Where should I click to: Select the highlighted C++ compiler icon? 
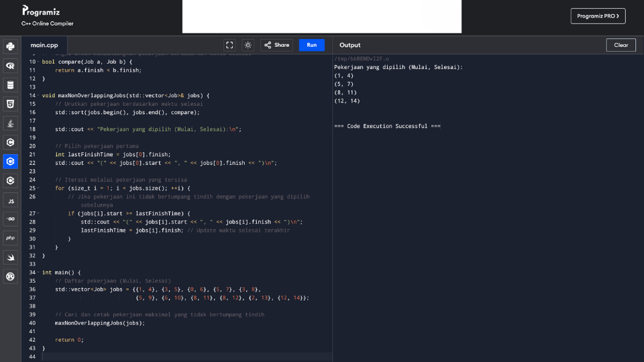(10, 162)
